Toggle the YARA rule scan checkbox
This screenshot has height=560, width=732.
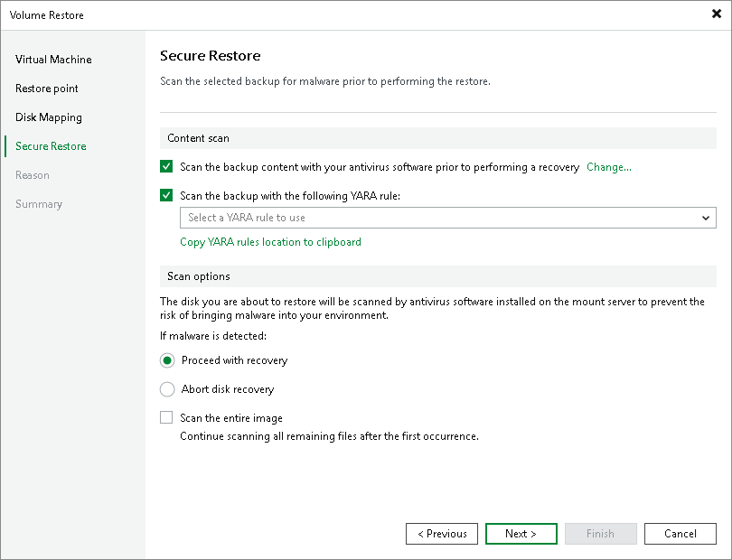pos(165,194)
